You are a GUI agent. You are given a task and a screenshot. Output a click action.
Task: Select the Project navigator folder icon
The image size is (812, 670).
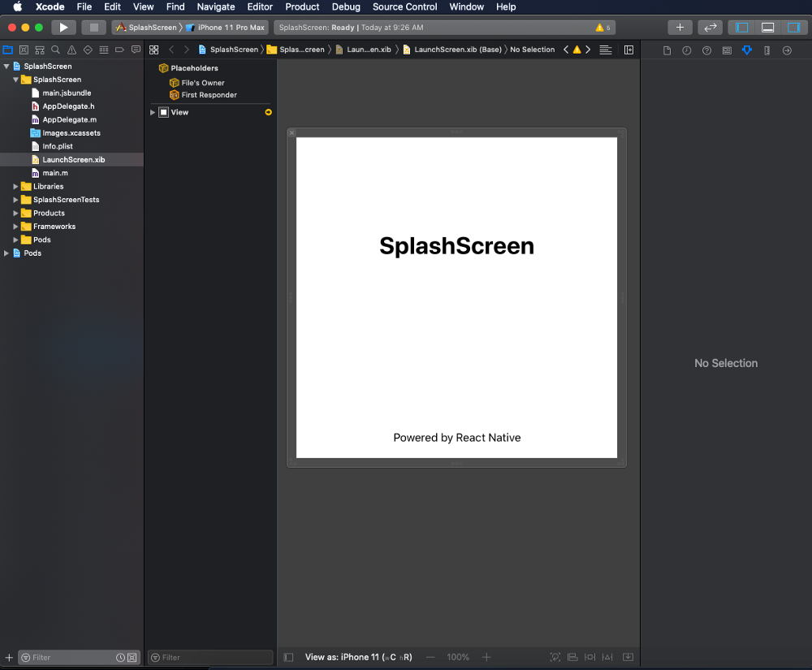[8, 50]
